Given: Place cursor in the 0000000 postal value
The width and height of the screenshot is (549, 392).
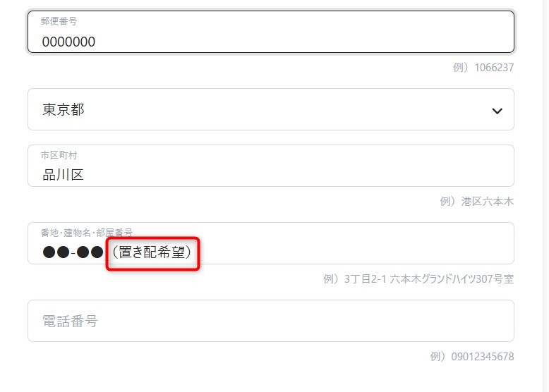Looking at the screenshot, I should 68,42.
